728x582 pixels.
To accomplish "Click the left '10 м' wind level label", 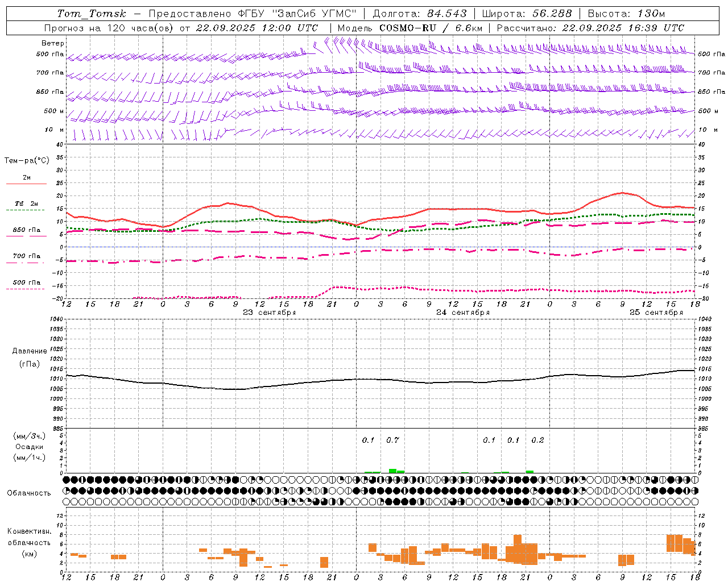I will 55,130.
